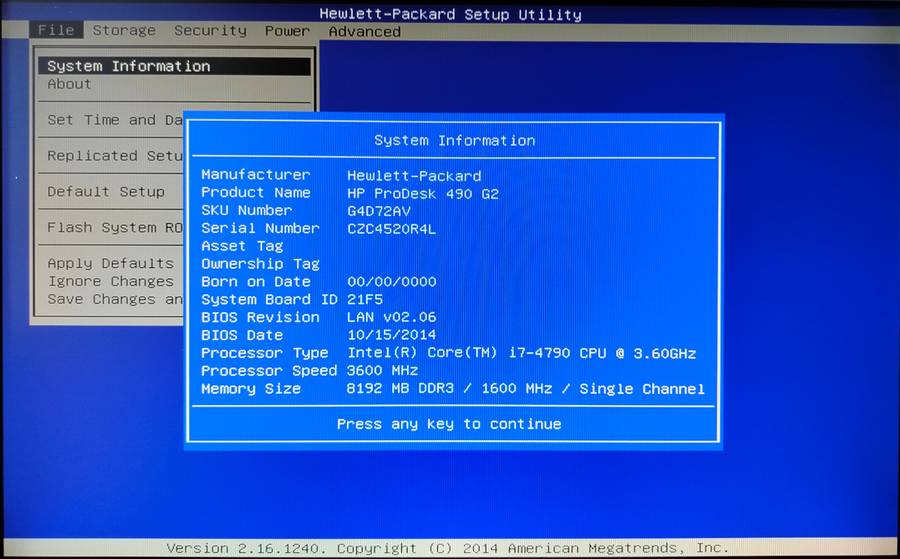This screenshot has width=900, height=559.
Task: Choose Ignore Changes and Exit entry
Action: coord(110,282)
